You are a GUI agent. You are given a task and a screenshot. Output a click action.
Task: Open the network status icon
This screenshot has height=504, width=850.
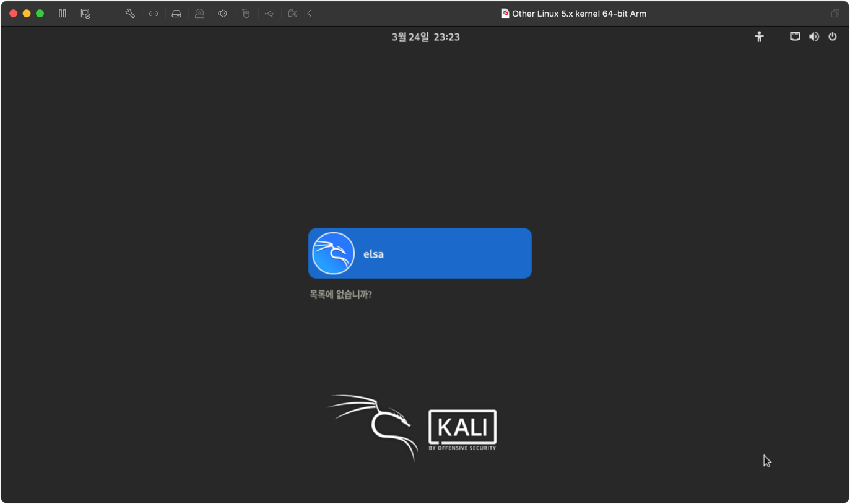point(795,37)
